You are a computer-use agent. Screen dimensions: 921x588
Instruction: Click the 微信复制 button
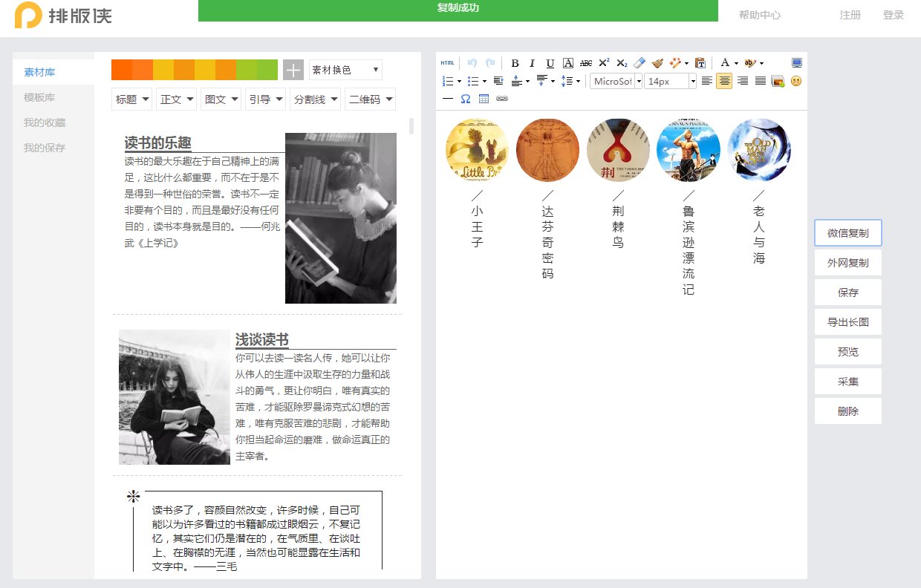847,232
